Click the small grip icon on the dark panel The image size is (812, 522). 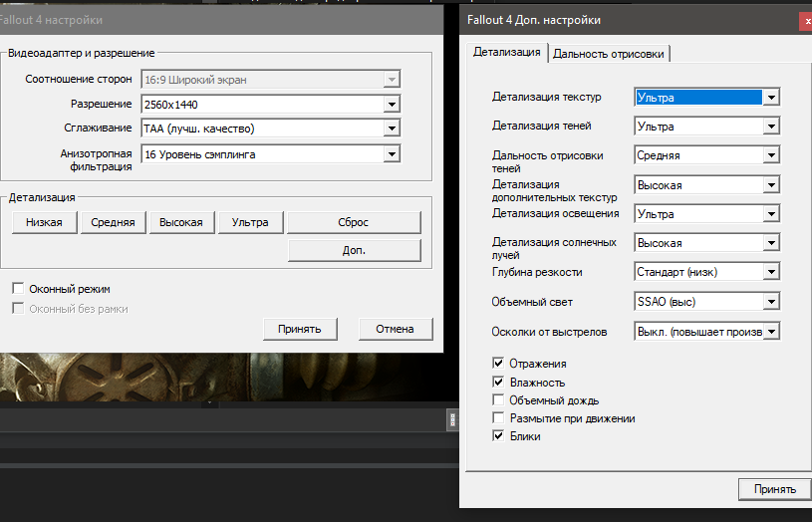(x=451, y=420)
